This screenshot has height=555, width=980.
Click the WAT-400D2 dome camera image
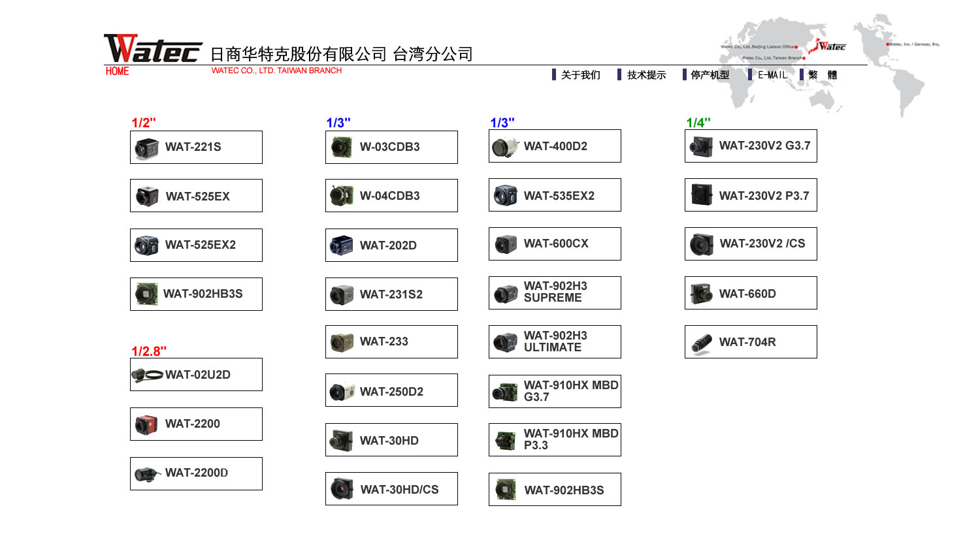[505, 148]
